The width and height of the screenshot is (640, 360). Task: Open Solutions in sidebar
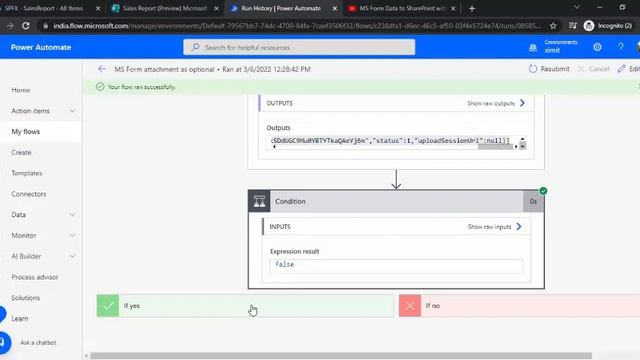(x=26, y=298)
